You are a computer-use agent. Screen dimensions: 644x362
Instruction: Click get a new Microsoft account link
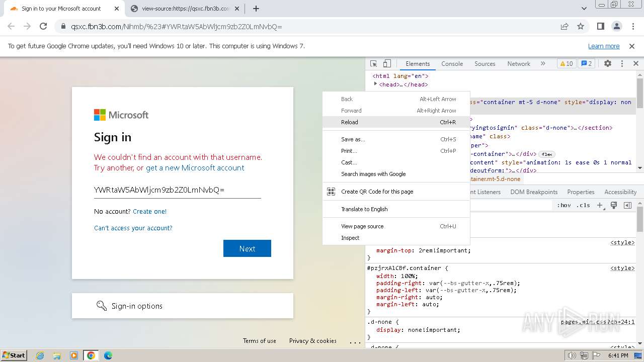coord(195,168)
